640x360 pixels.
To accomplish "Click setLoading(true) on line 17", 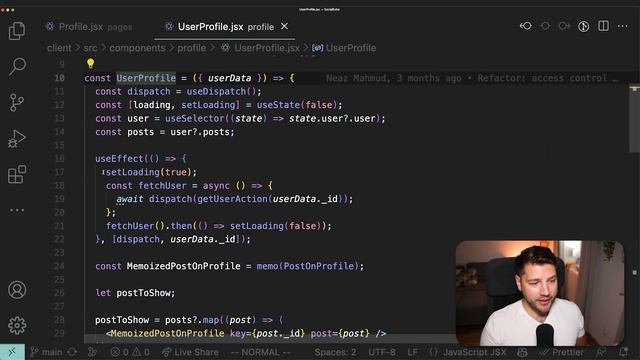I will tap(149, 172).
